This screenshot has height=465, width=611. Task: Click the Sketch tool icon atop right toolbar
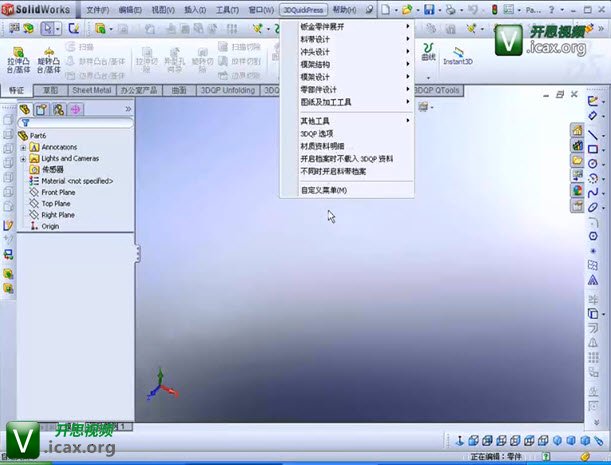click(593, 101)
